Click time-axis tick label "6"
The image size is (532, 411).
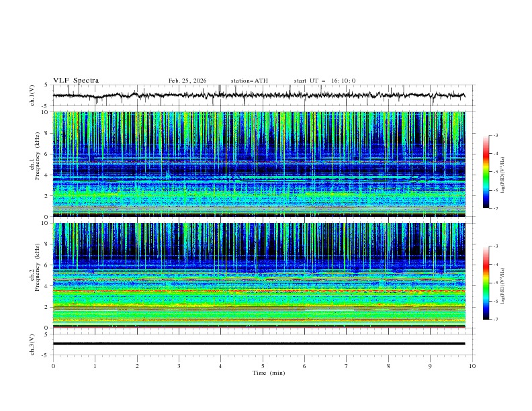coord(304,366)
